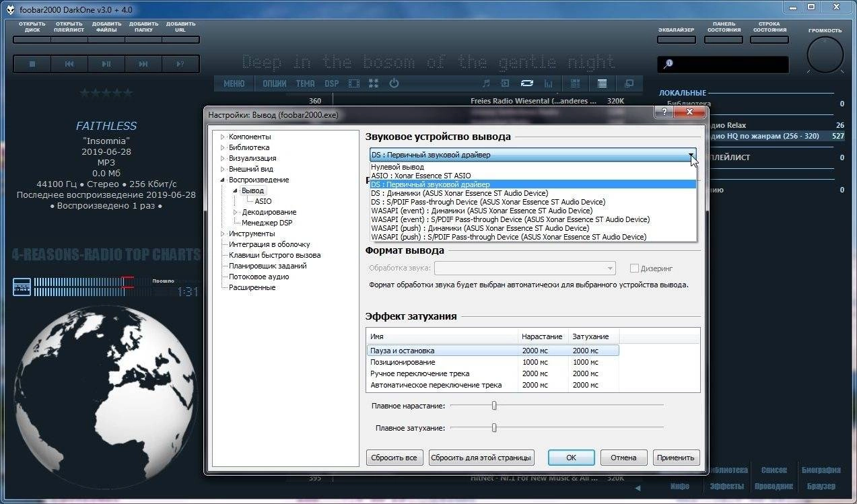Toggle the repeat loop icon
Viewport: 857px width, 504px height.
527,83
